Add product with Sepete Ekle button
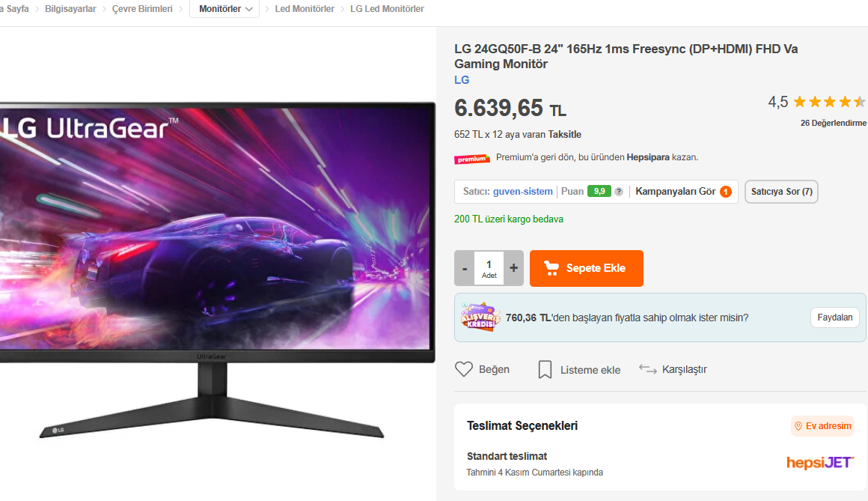Viewport: 868px width, 501px height. click(586, 268)
